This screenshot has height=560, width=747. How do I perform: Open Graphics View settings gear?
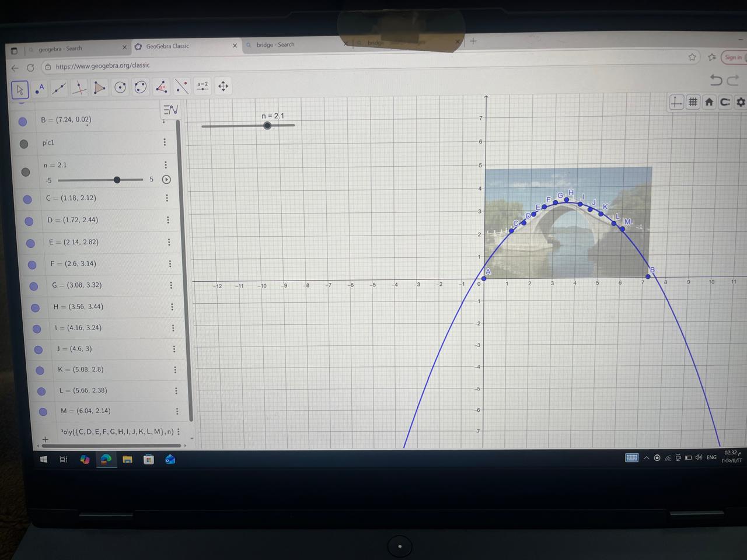tap(741, 102)
